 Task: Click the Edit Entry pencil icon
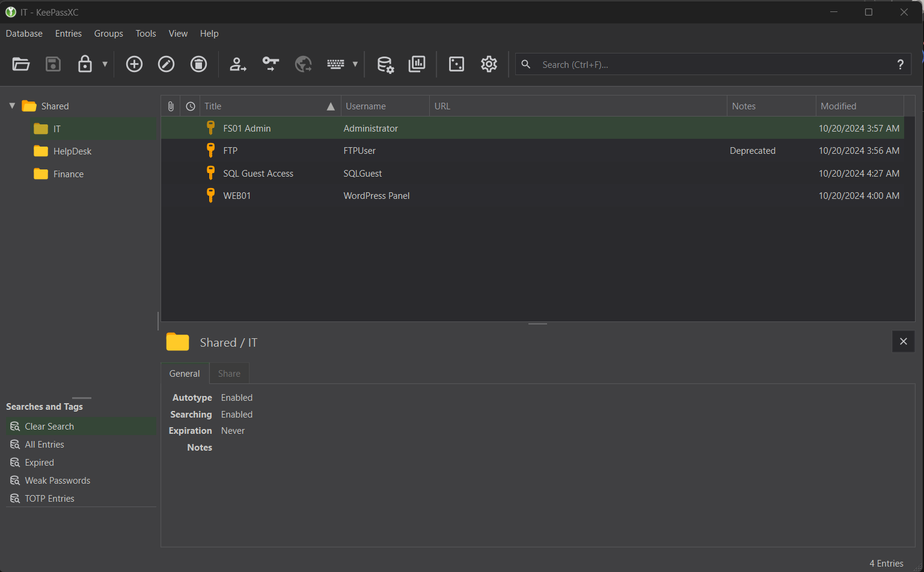(x=166, y=64)
